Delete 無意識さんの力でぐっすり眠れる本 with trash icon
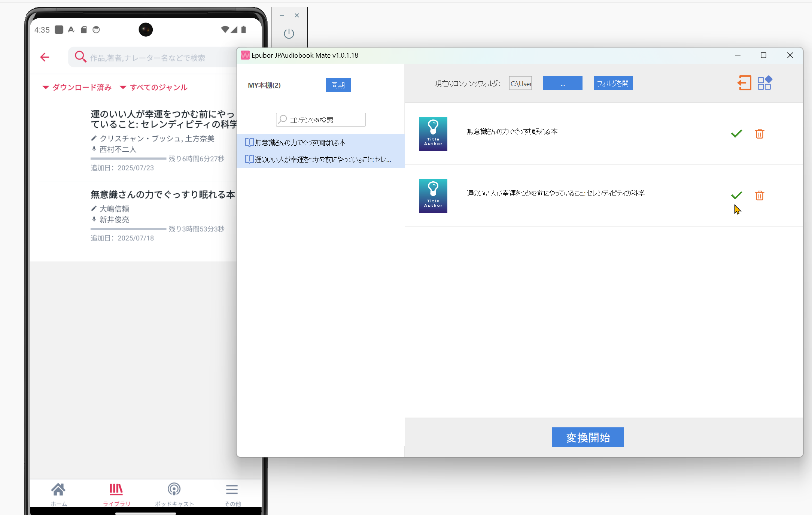 [x=760, y=134]
